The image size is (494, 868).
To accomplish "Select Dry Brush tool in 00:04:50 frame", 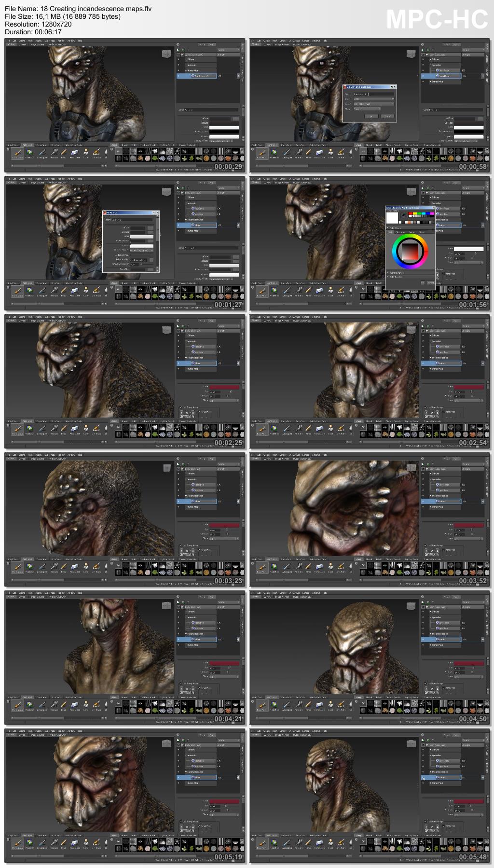I will click(x=341, y=705).
